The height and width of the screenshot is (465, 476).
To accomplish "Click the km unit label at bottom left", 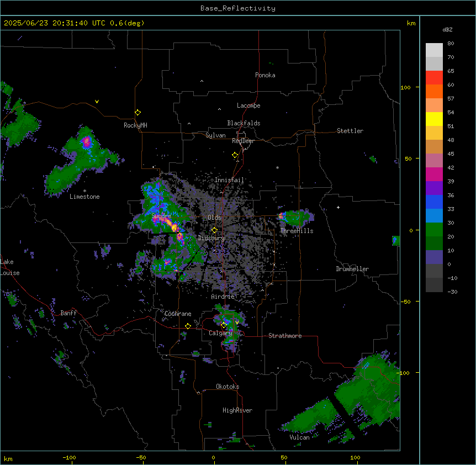I will (8, 459).
